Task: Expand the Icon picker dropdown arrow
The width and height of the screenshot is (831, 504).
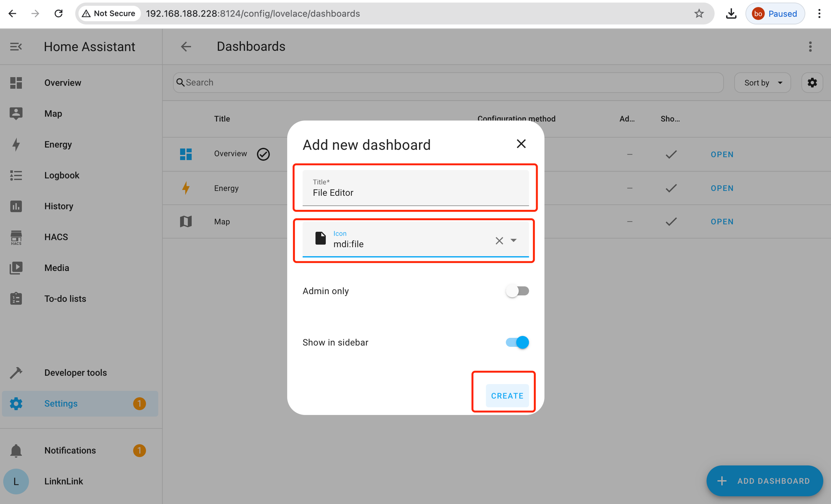Action: (514, 240)
